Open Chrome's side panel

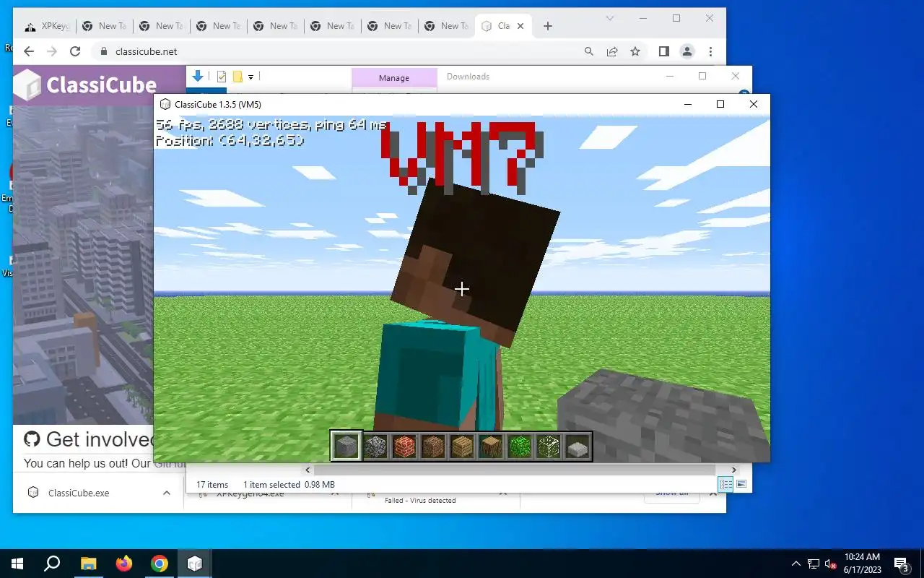(664, 51)
